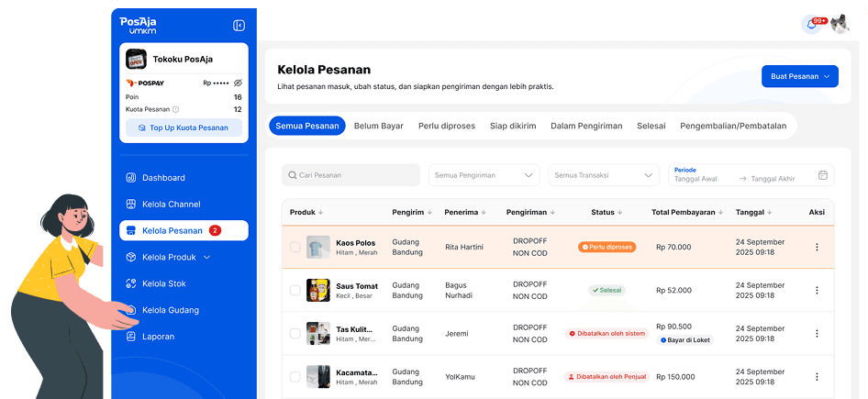Click the PosAja UMKM logo
Viewport: 868px width, 399px height.
click(138, 26)
